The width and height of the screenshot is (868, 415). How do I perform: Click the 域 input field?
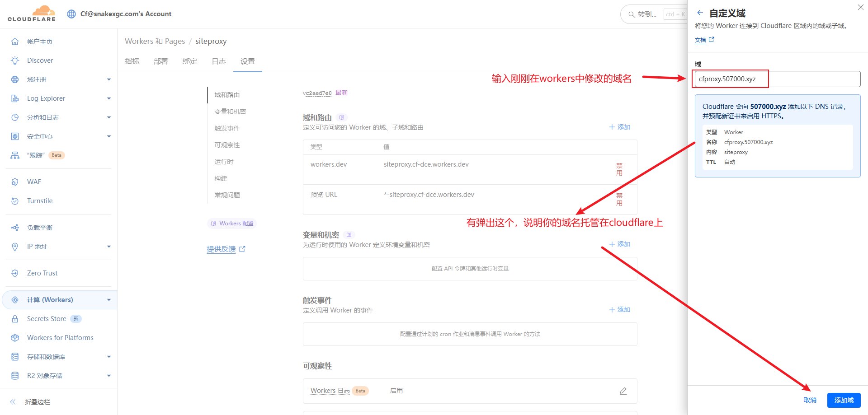click(x=778, y=79)
